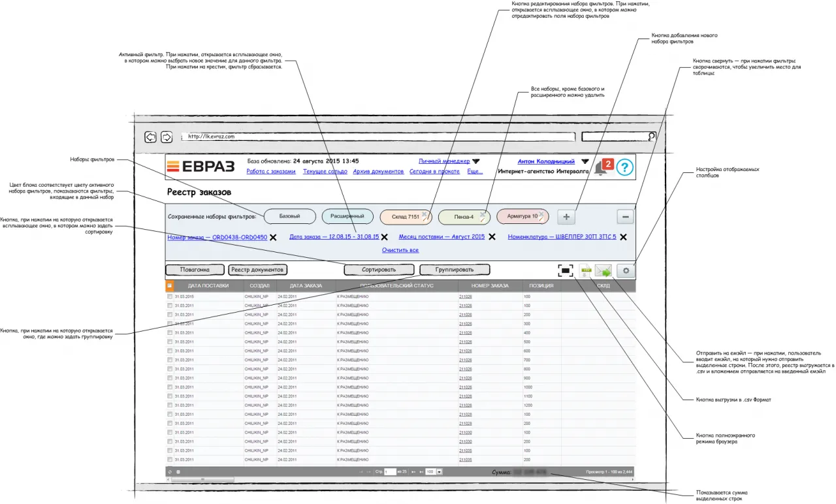
Task: Click the Очистить все link
Action: [x=400, y=250]
